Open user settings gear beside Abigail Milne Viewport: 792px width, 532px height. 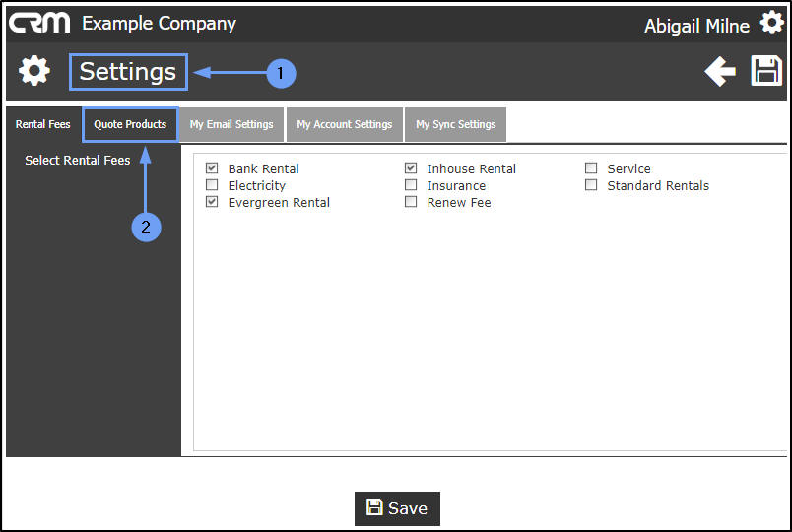click(771, 24)
